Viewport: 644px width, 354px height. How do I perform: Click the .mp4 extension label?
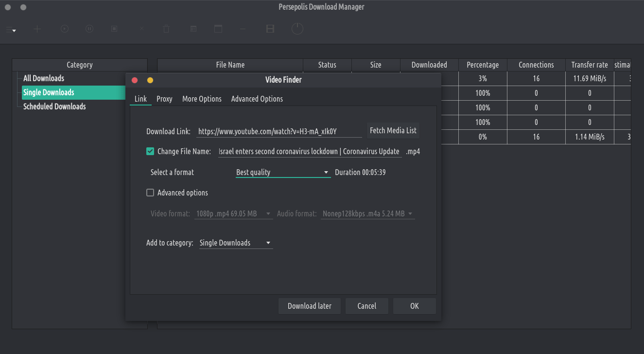pos(413,151)
